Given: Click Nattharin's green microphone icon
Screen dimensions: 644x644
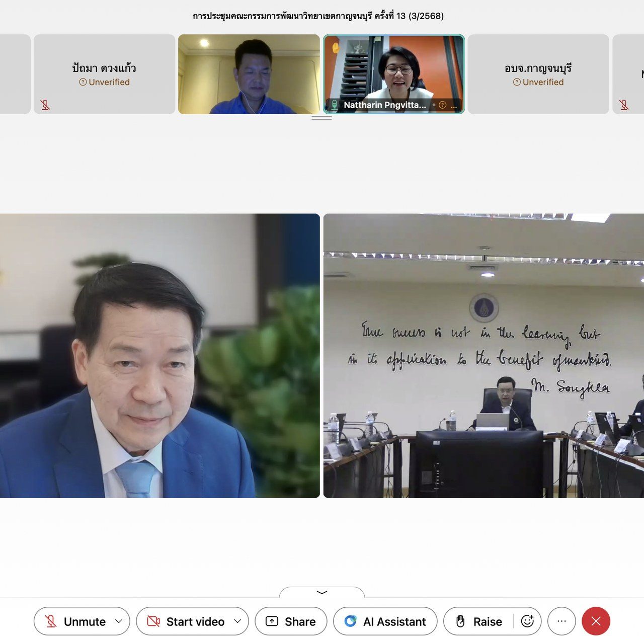Looking at the screenshot, I should click(x=334, y=105).
